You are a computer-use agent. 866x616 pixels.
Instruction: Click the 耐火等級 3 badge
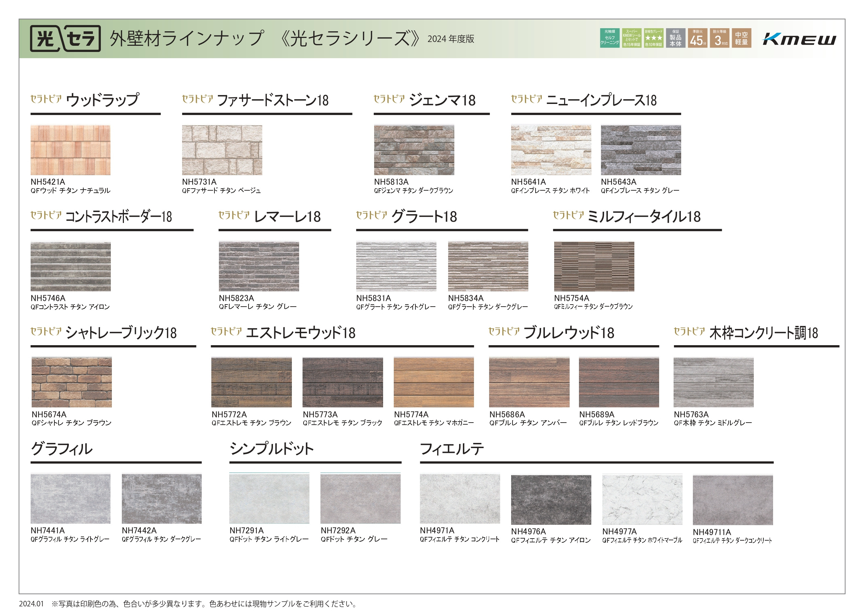click(x=719, y=38)
